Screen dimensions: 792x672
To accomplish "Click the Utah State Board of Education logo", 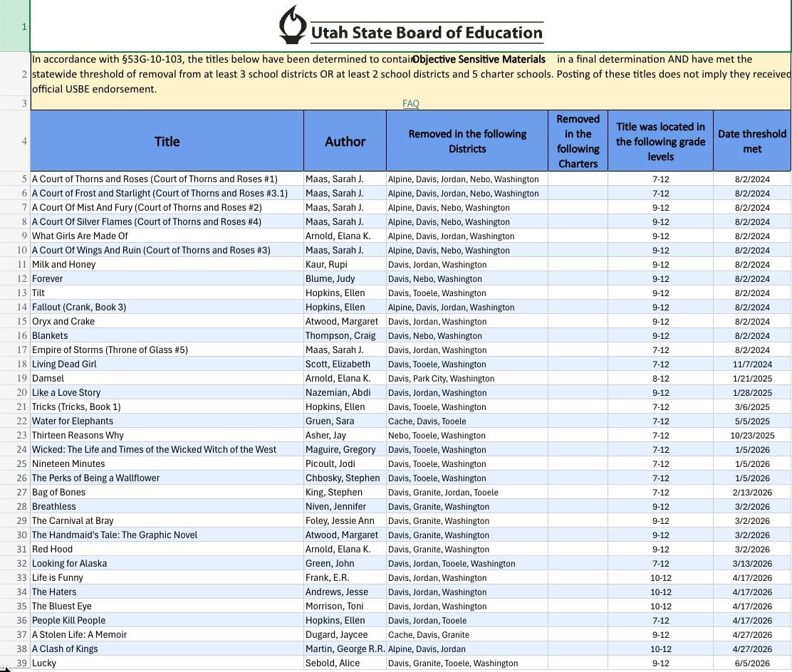I will (411, 26).
